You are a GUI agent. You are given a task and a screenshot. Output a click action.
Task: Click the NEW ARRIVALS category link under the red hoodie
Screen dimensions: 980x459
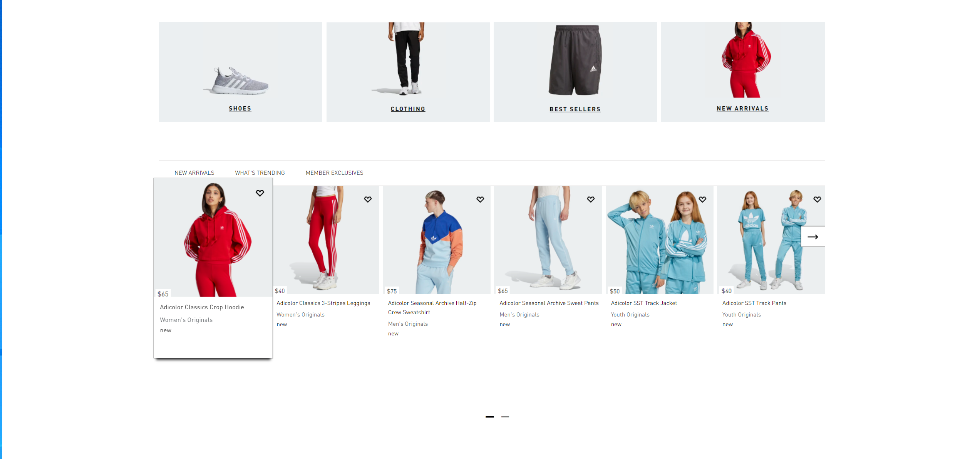point(742,108)
